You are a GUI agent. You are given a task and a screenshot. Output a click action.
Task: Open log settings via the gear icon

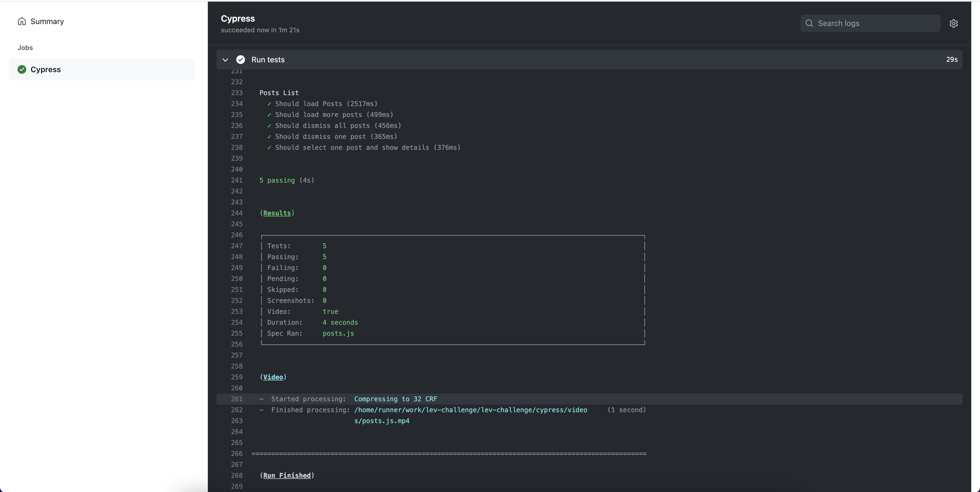click(x=953, y=23)
